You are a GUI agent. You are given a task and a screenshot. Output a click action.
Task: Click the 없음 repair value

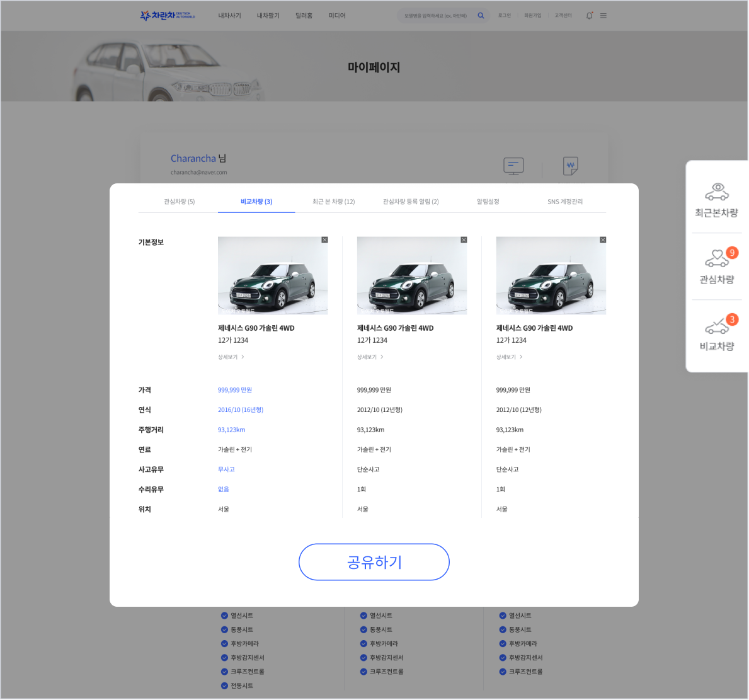click(x=224, y=490)
